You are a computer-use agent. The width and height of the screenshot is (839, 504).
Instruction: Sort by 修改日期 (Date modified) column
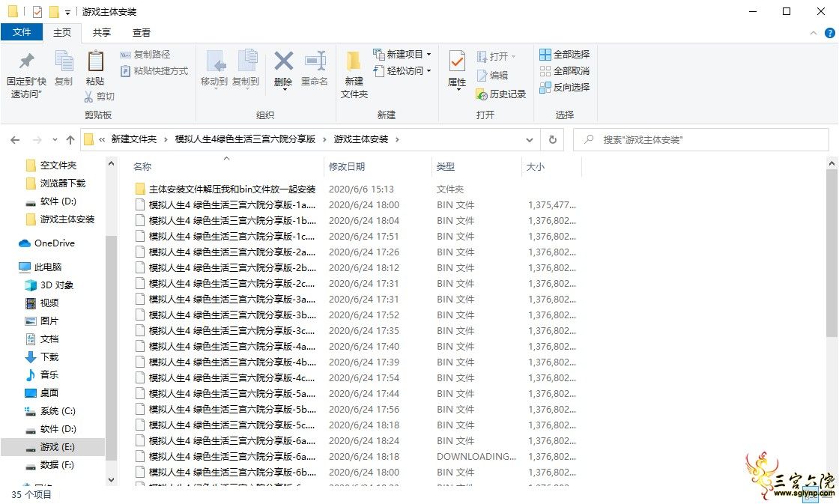coord(347,167)
